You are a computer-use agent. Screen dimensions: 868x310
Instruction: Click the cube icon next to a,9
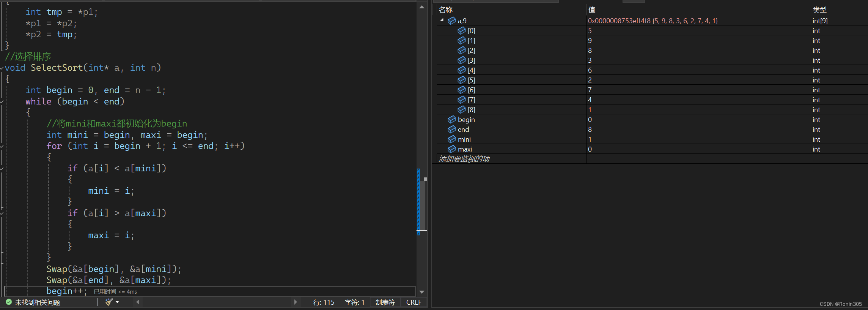point(452,21)
